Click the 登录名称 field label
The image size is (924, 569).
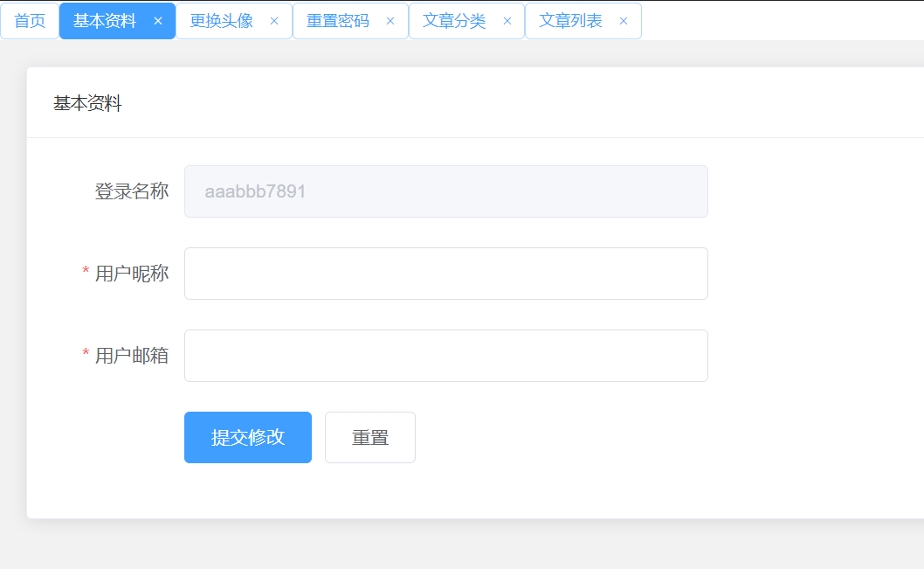(132, 191)
